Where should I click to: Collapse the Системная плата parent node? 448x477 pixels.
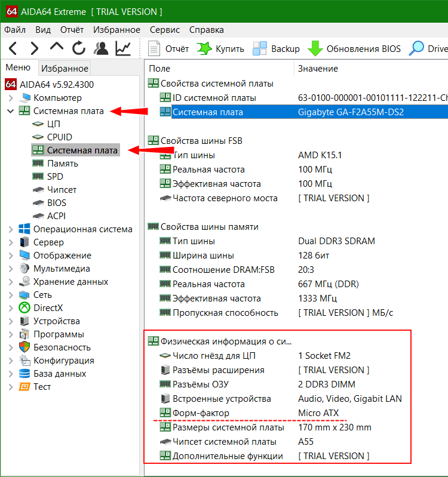pyautogui.click(x=11, y=111)
